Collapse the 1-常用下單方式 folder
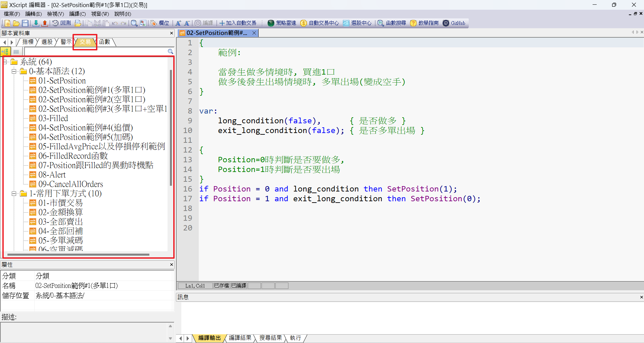 [14, 194]
